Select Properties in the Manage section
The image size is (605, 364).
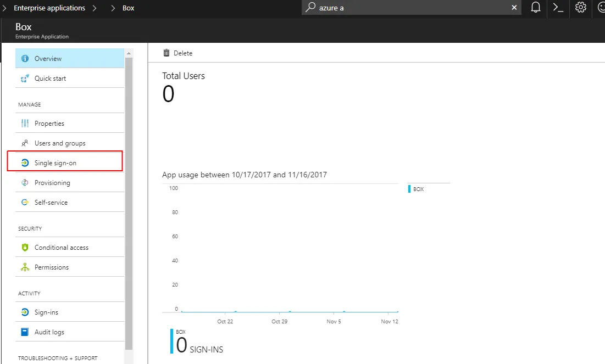click(70, 124)
